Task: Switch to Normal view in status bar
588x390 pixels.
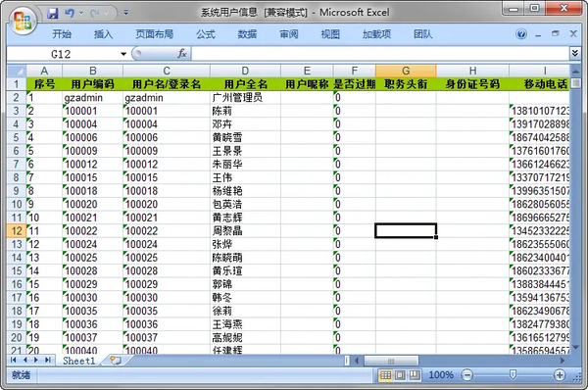Action: [x=385, y=374]
